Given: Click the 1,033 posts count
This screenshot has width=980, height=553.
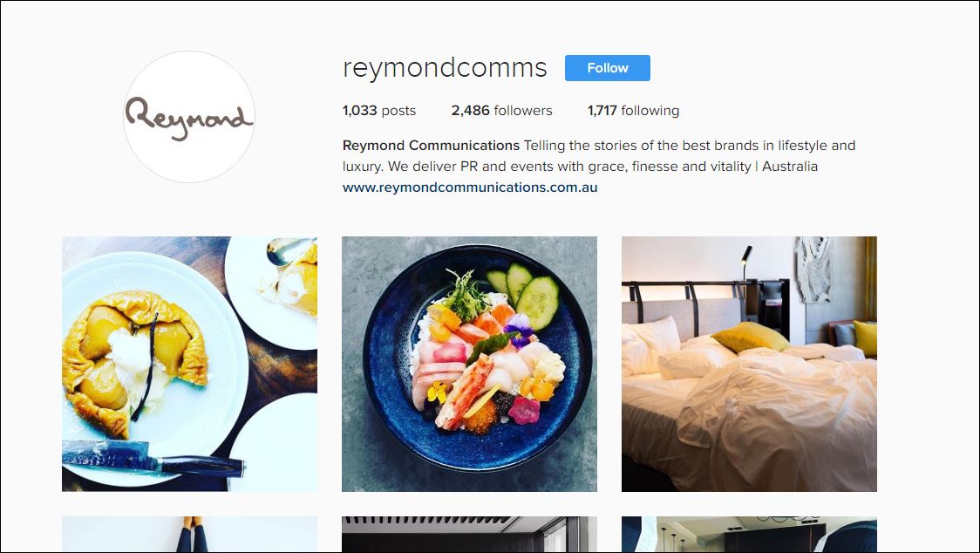Looking at the screenshot, I should (x=379, y=111).
